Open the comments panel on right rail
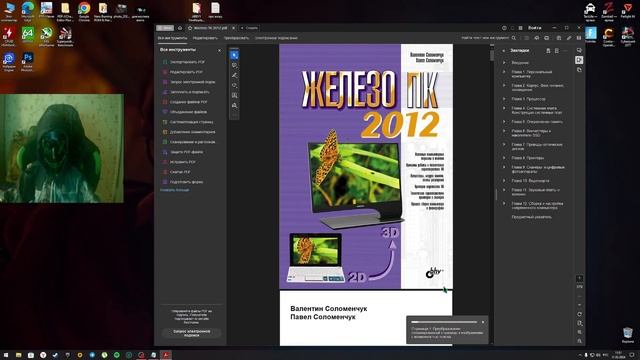The image size is (640, 360). [579, 50]
